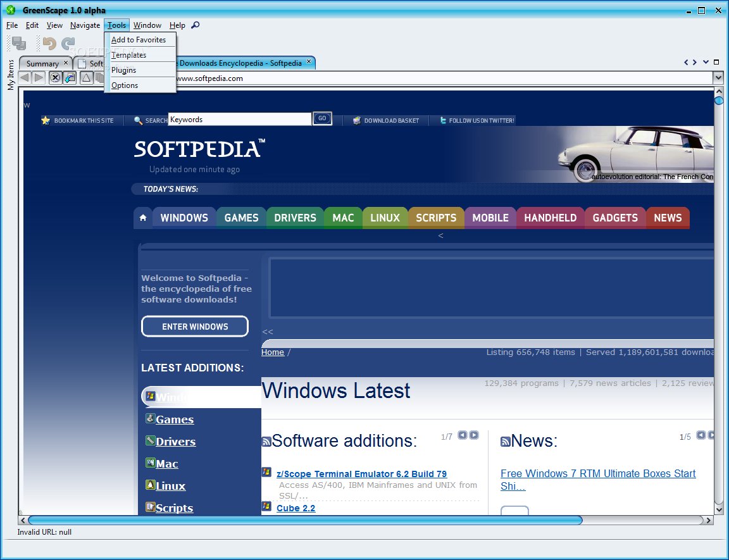
Task: Maximize the editor pane using the square icon
Action: click(x=716, y=62)
